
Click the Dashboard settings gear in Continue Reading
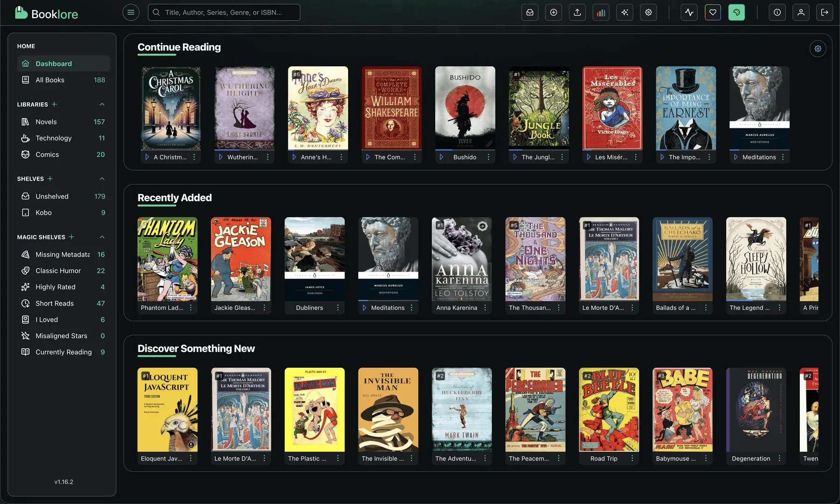click(818, 49)
